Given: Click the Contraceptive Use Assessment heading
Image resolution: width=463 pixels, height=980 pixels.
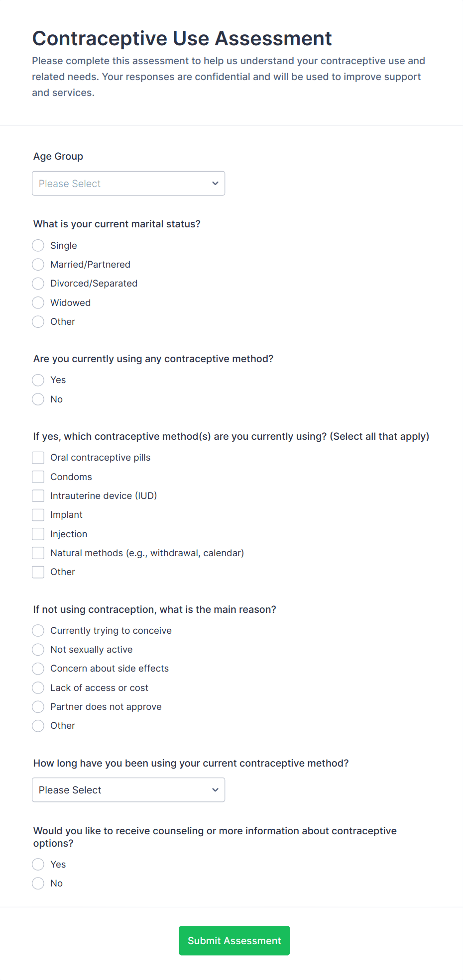Looking at the screenshot, I should pos(182,38).
